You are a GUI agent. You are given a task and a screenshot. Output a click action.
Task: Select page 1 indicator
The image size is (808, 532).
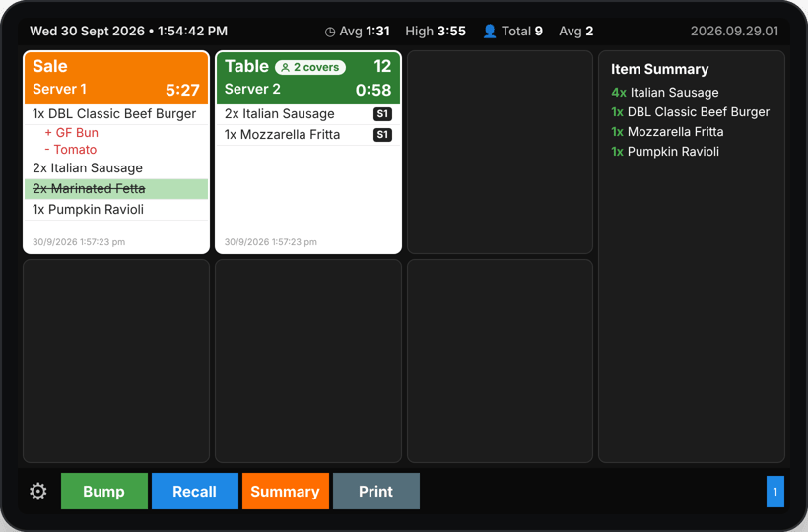(x=775, y=492)
